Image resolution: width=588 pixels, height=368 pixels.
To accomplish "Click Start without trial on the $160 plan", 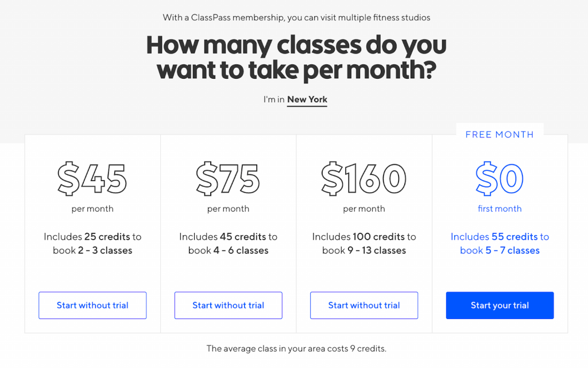I will pos(363,305).
